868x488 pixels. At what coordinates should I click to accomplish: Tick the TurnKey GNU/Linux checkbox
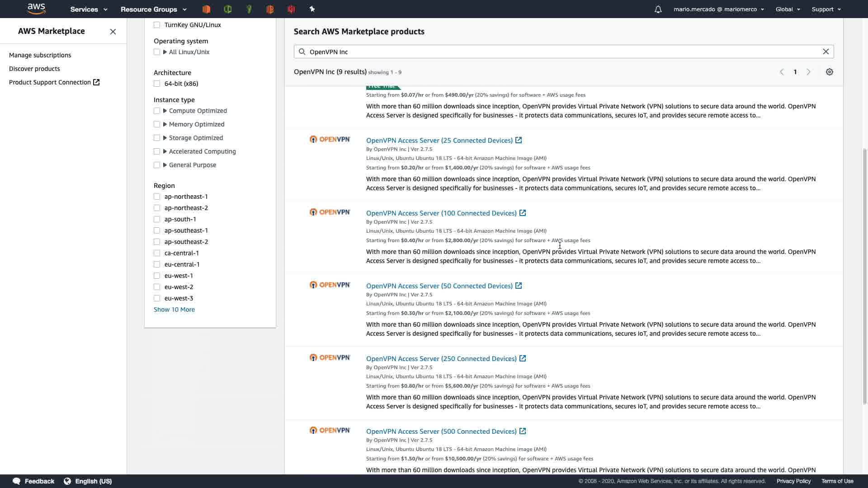(x=157, y=25)
